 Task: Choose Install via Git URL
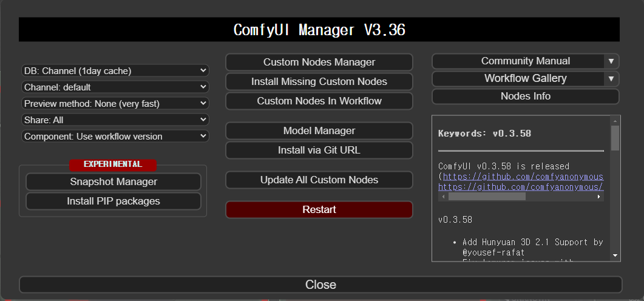point(319,150)
